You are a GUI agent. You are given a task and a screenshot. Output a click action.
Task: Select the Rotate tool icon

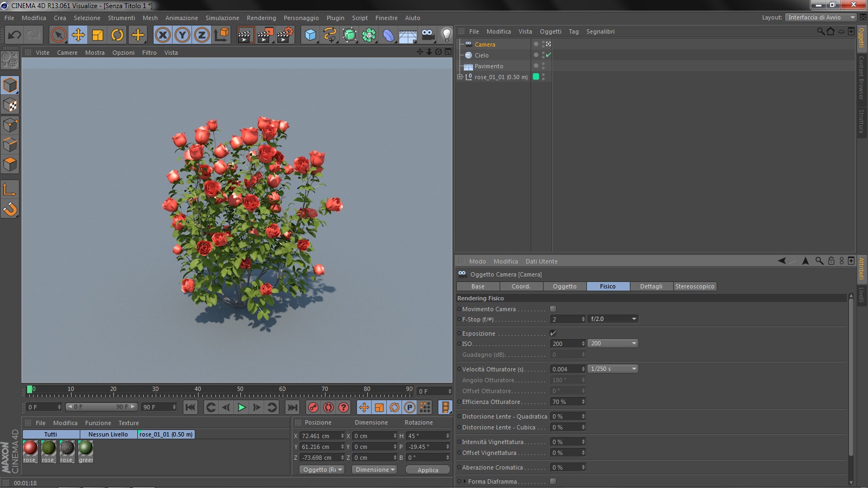117,35
